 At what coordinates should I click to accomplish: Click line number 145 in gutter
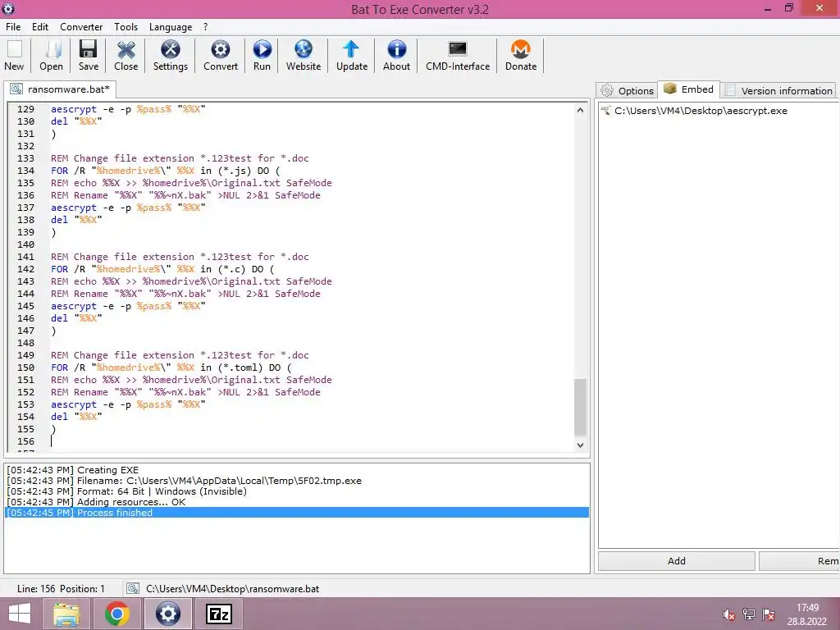point(25,306)
